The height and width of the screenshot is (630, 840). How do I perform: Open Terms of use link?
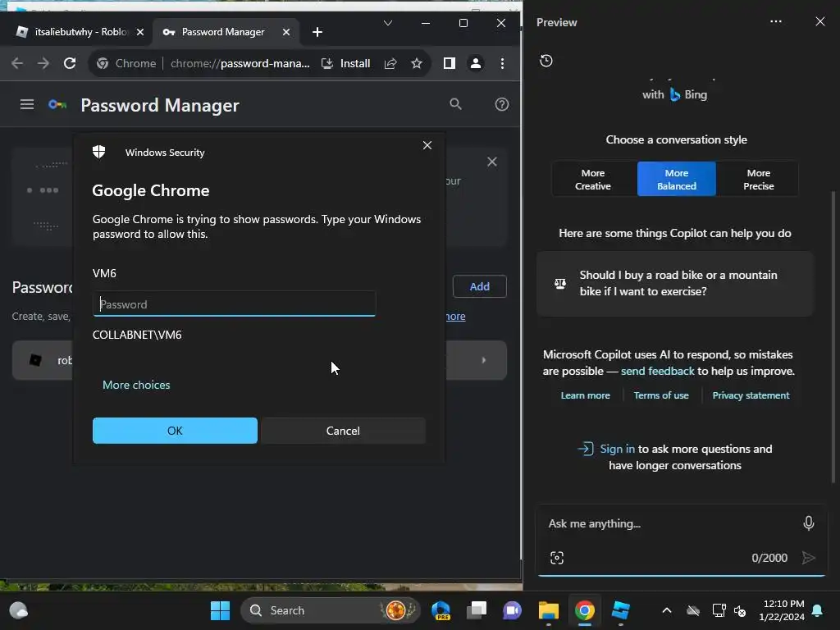pos(661,395)
